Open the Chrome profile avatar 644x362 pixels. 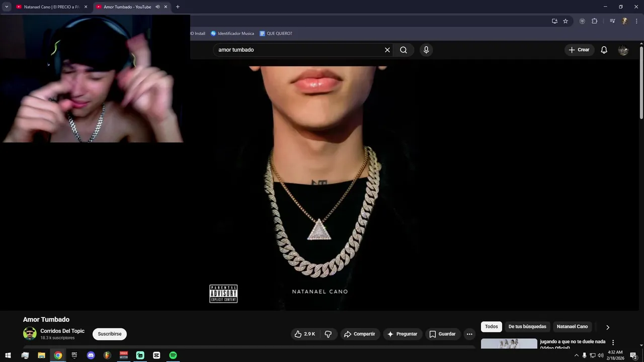click(x=624, y=21)
